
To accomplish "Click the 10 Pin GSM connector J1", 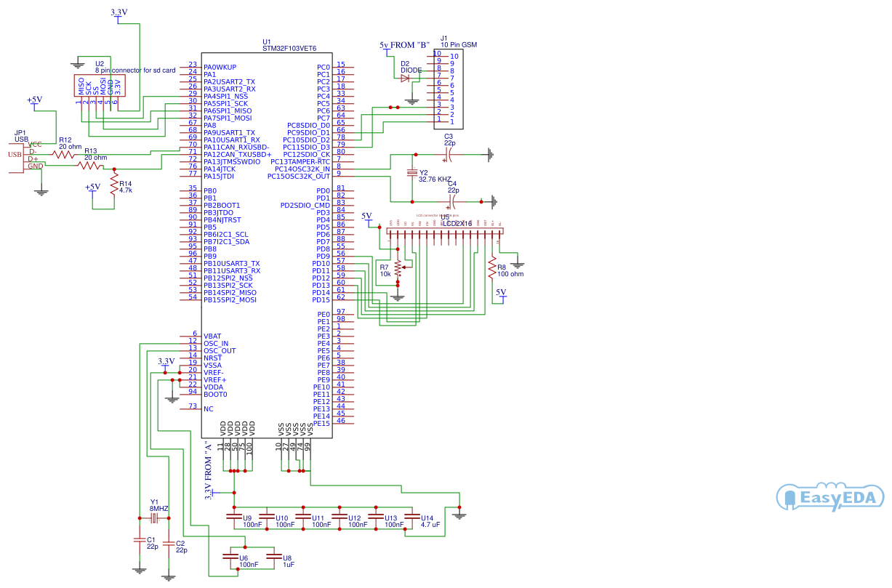I will [450, 87].
